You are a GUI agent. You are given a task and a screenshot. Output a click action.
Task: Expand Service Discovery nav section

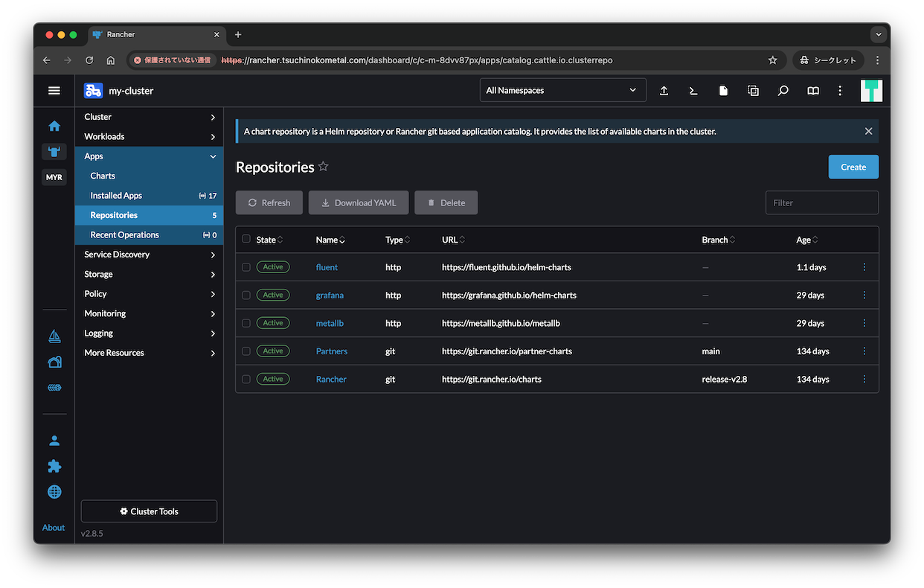(x=149, y=255)
